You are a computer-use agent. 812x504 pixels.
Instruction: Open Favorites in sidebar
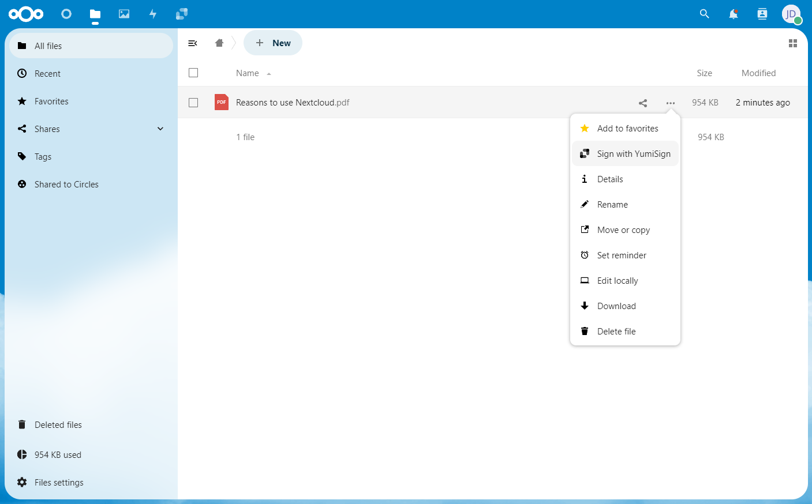point(91,101)
